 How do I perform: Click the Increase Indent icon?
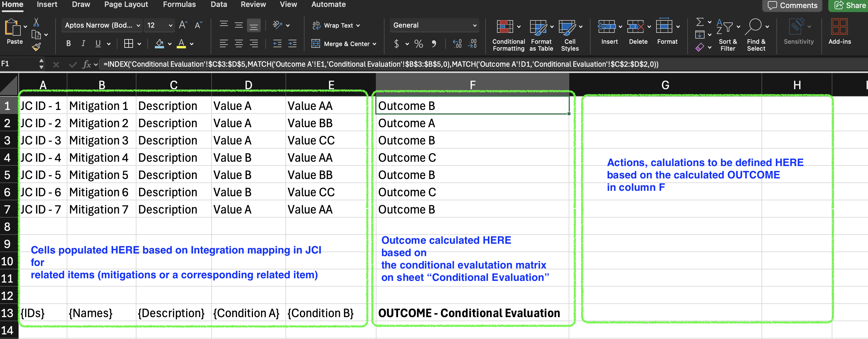pyautogui.click(x=292, y=44)
